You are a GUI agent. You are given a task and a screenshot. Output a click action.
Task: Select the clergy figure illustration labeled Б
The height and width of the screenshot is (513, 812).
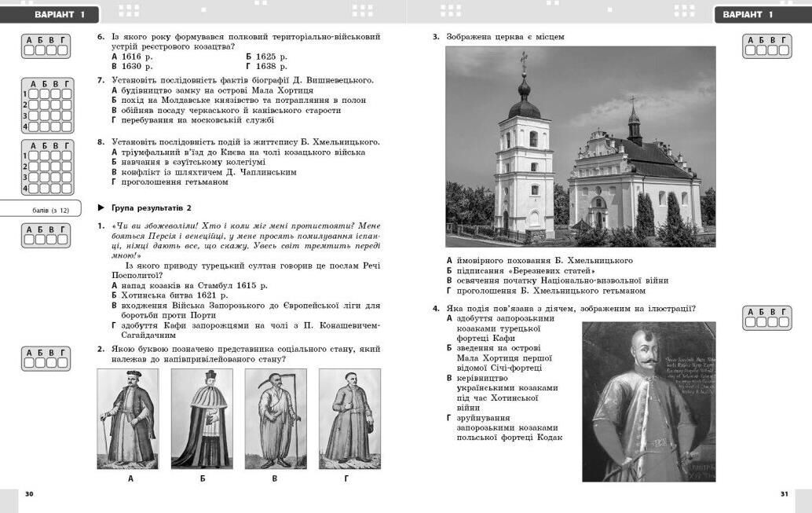click(202, 419)
